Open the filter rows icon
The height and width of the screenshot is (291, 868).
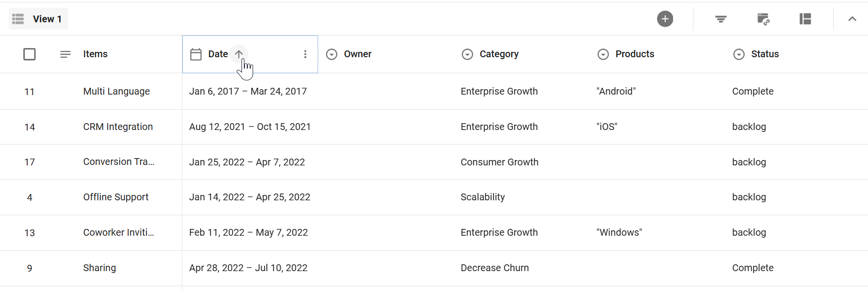(x=721, y=19)
